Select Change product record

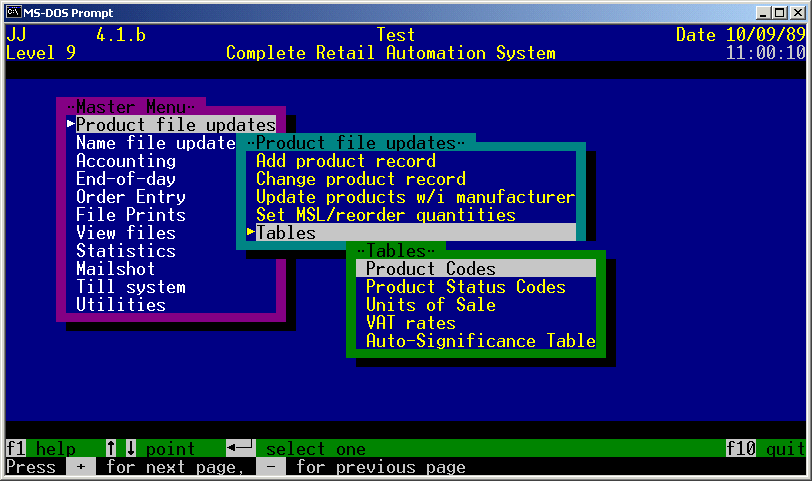pos(360,179)
